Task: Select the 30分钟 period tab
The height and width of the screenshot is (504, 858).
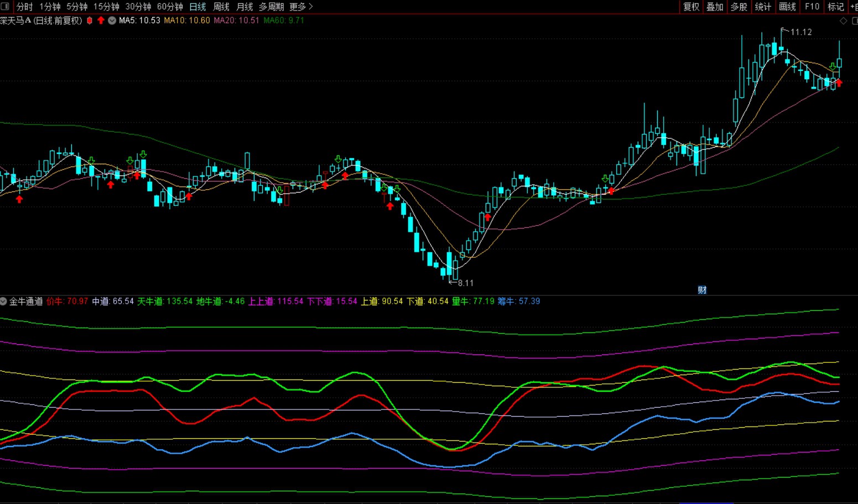Action: coord(138,7)
